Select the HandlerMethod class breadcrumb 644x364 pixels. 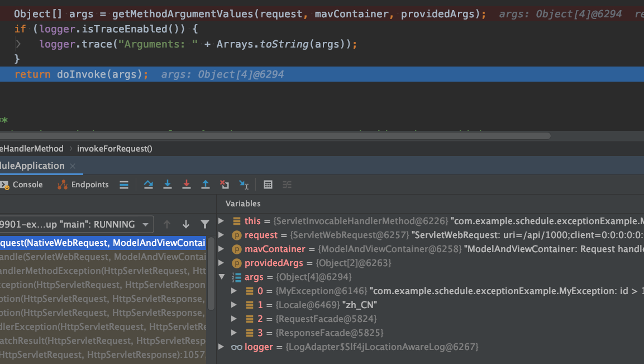[x=32, y=149]
